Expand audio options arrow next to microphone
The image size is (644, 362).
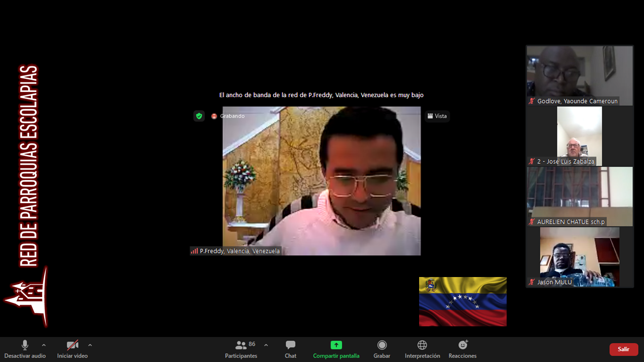(44, 345)
